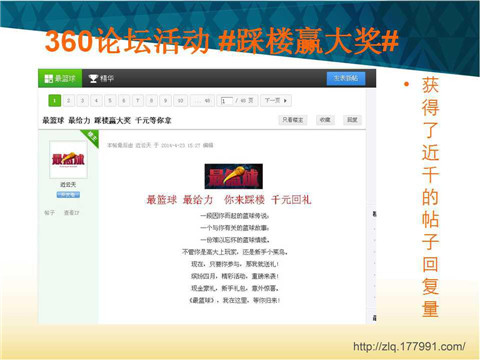Click the trophy icon beside 精华

(x=93, y=79)
